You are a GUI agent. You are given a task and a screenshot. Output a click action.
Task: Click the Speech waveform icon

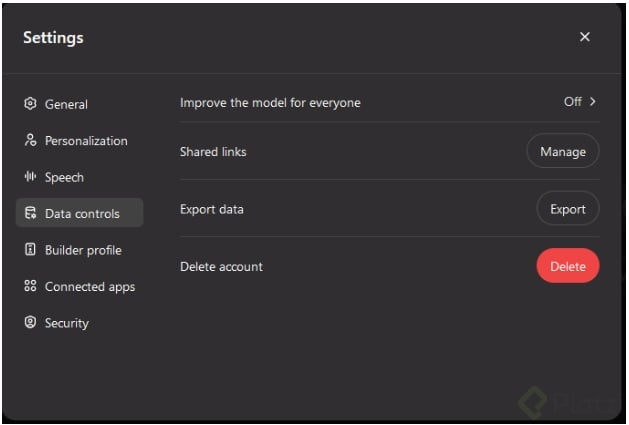(x=30, y=176)
